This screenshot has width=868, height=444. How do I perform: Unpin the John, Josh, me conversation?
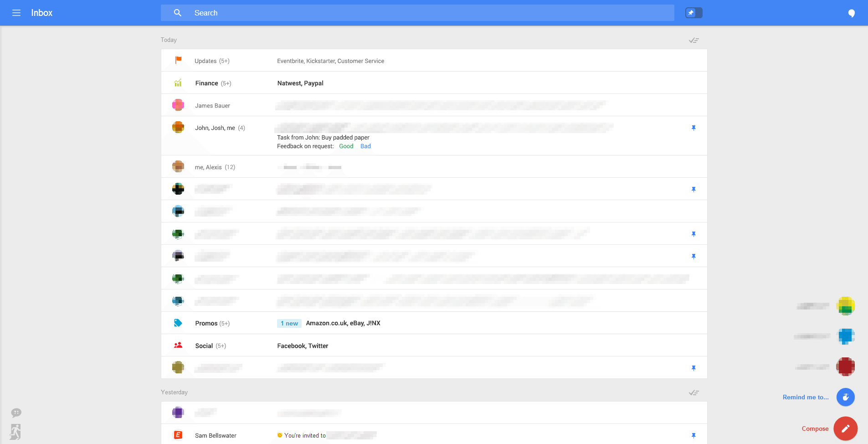click(x=693, y=128)
